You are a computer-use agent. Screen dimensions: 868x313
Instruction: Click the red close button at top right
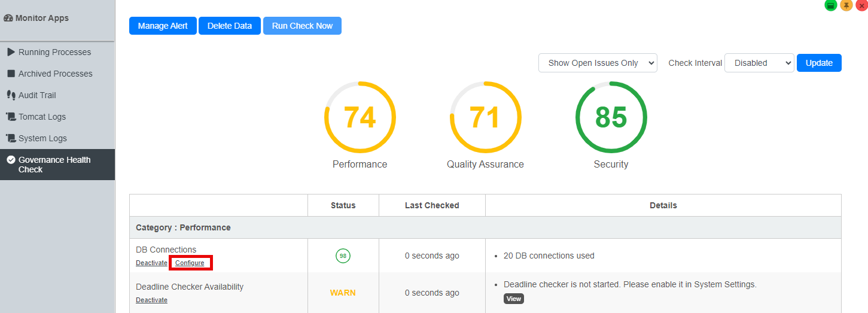pyautogui.click(x=861, y=5)
